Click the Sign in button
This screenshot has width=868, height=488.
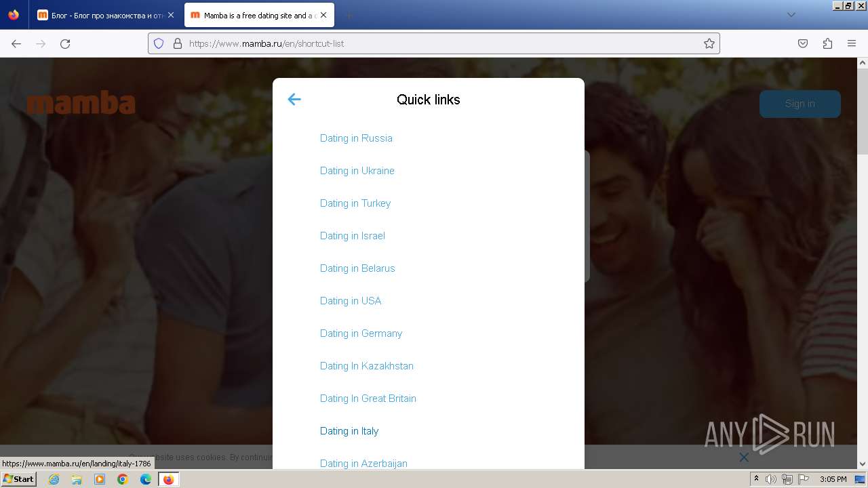pos(800,104)
